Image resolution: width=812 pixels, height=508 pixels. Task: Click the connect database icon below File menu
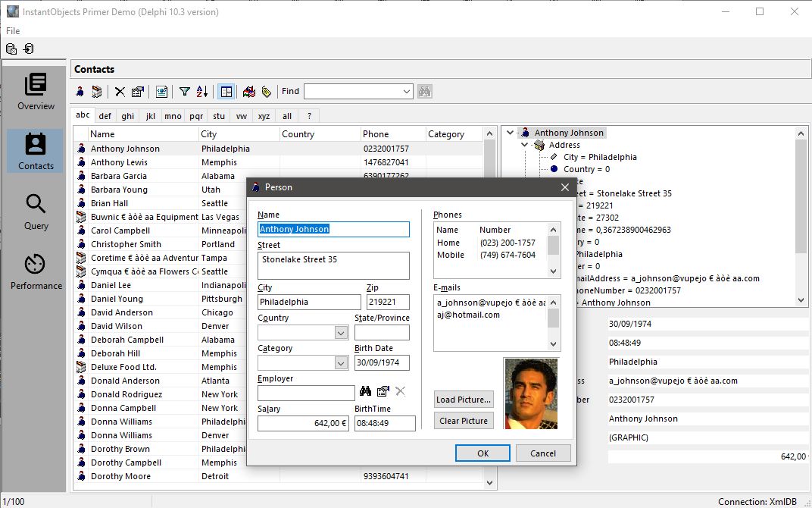click(x=28, y=47)
